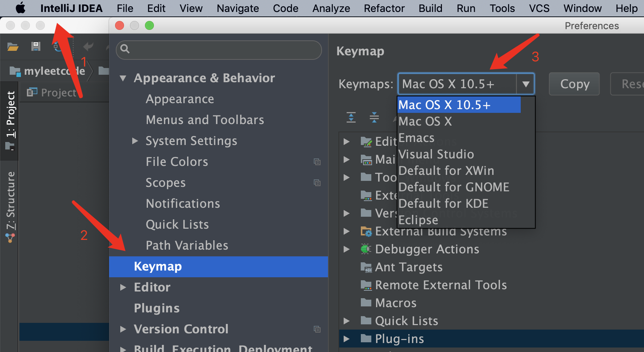Click the Ant Targets folder icon
The image size is (644, 352).
click(x=366, y=267)
